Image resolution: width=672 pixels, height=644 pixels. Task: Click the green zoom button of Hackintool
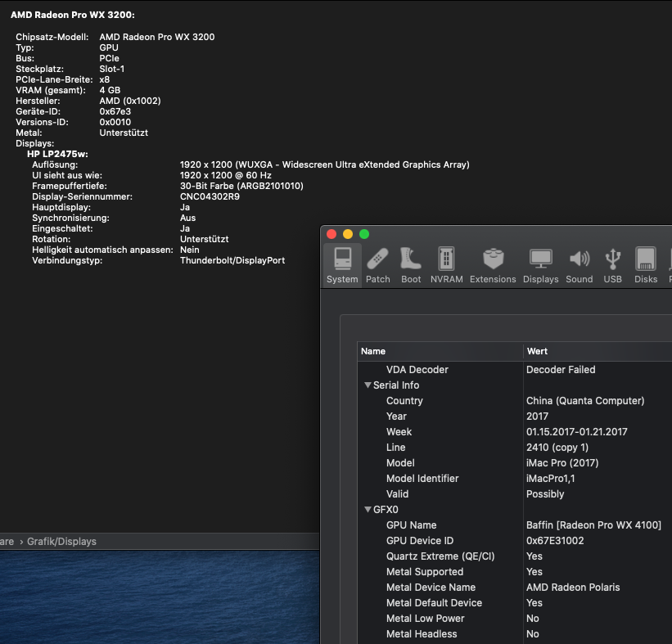pyautogui.click(x=364, y=234)
